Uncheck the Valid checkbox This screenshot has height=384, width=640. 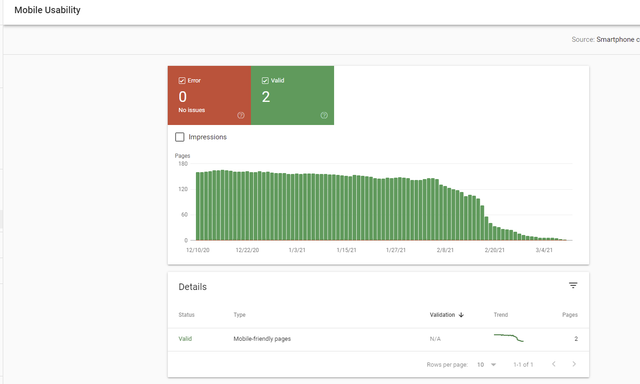(x=265, y=80)
